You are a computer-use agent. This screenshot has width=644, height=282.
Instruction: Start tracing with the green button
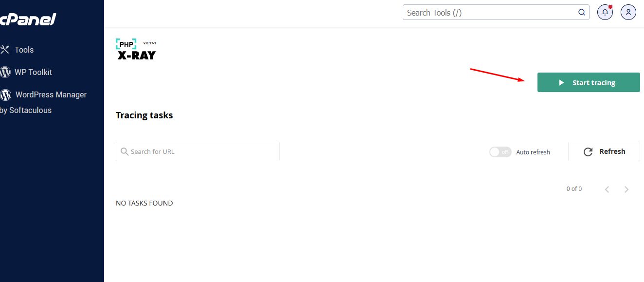(x=589, y=82)
